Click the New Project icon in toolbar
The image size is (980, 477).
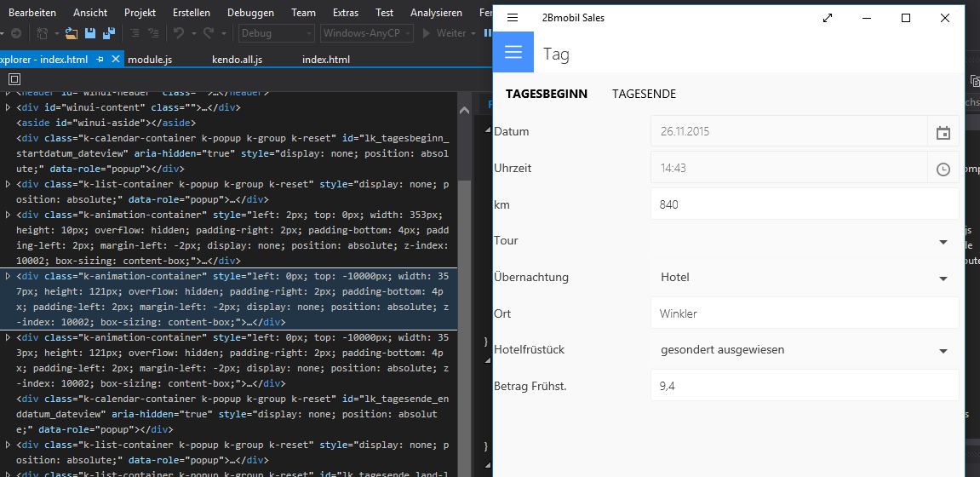pyautogui.click(x=43, y=33)
